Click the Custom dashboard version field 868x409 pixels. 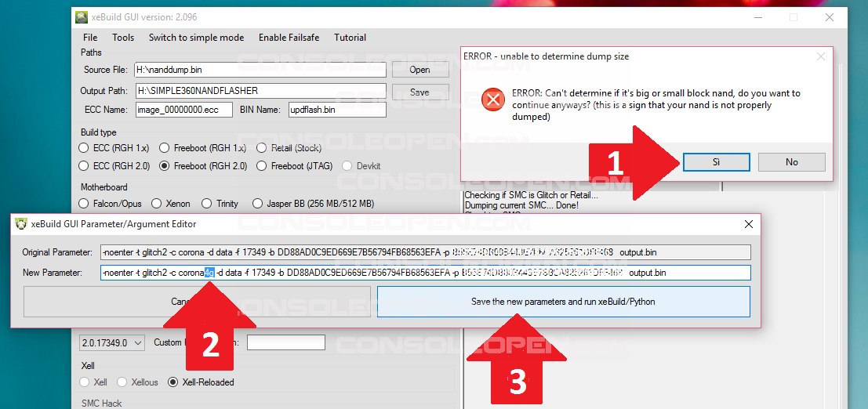(285, 342)
